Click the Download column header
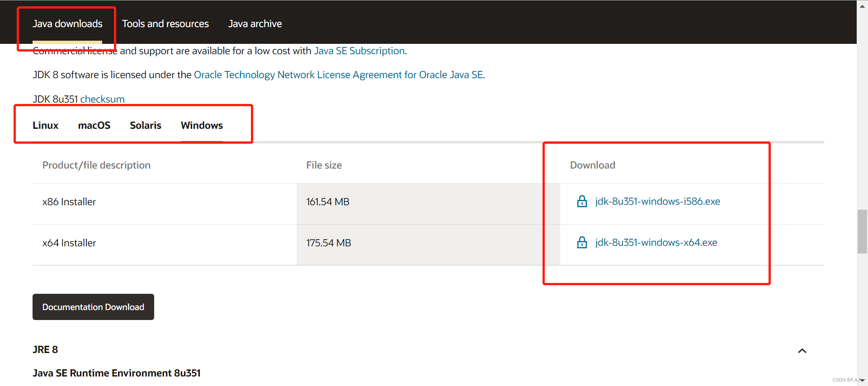 pyautogui.click(x=592, y=165)
